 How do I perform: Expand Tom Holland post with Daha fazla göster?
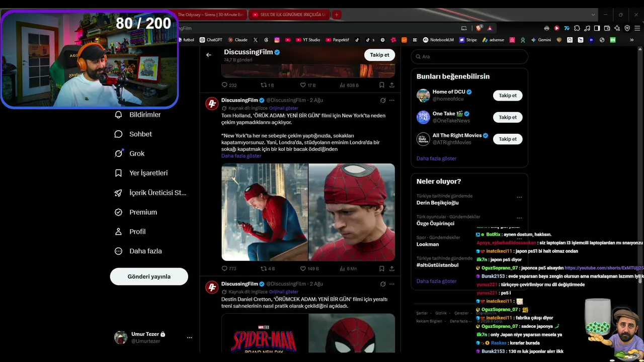242,156
